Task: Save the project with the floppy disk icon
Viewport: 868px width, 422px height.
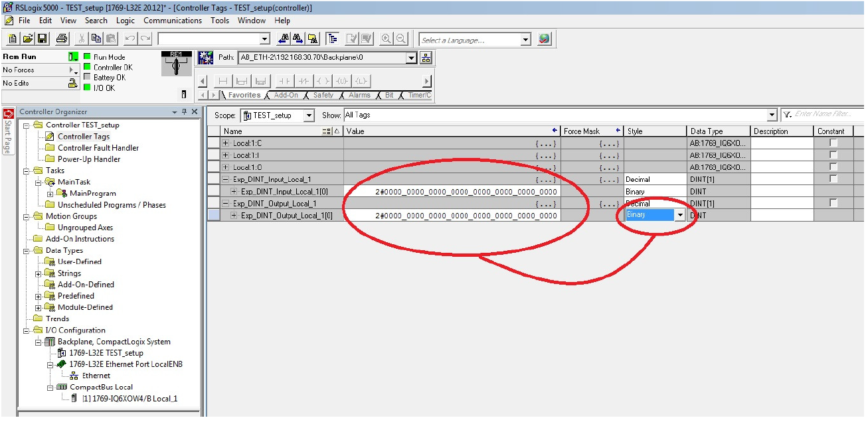Action: 42,39
